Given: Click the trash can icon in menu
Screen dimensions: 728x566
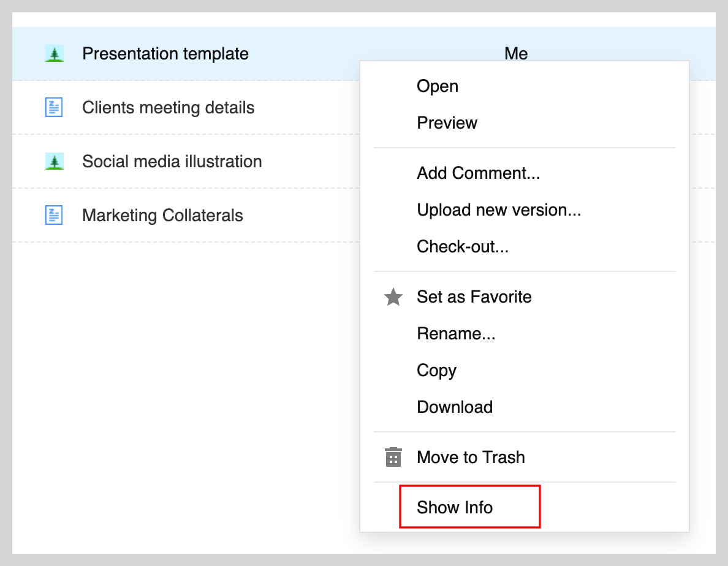Looking at the screenshot, I should tap(393, 457).
